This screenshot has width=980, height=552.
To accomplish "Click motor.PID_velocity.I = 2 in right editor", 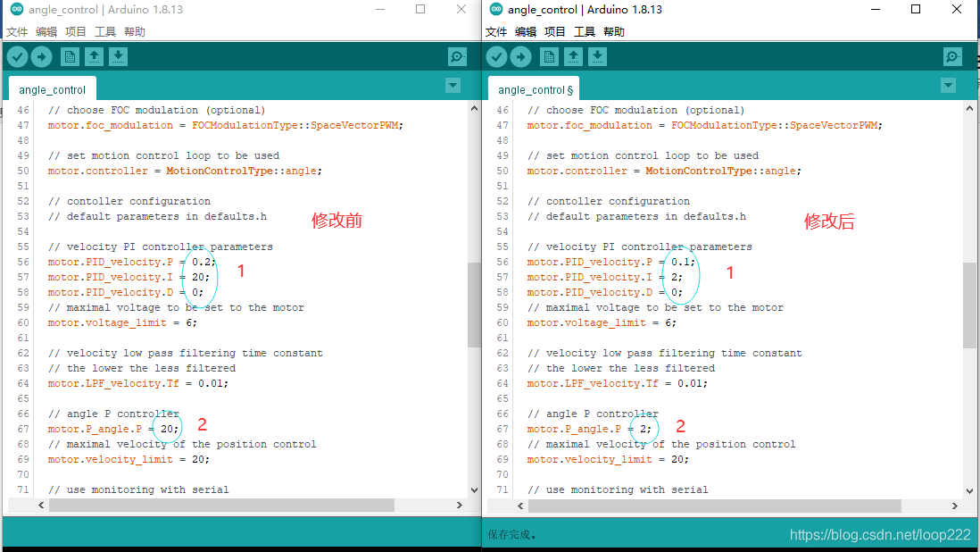I will (x=605, y=277).
